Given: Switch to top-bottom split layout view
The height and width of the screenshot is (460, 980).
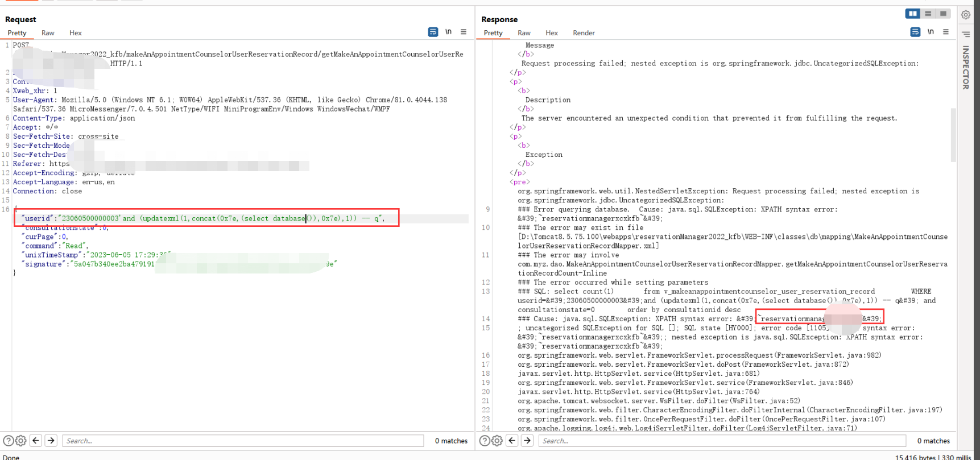Looking at the screenshot, I should (x=928, y=14).
